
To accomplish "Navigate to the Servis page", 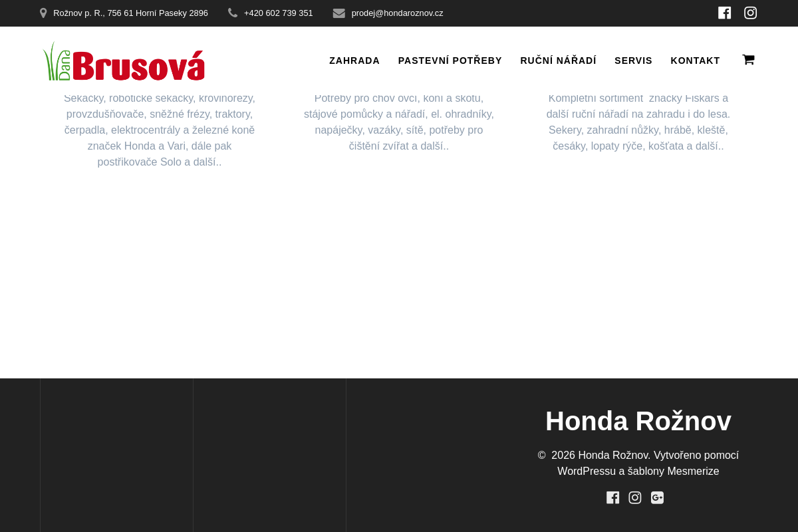I will pos(633,61).
